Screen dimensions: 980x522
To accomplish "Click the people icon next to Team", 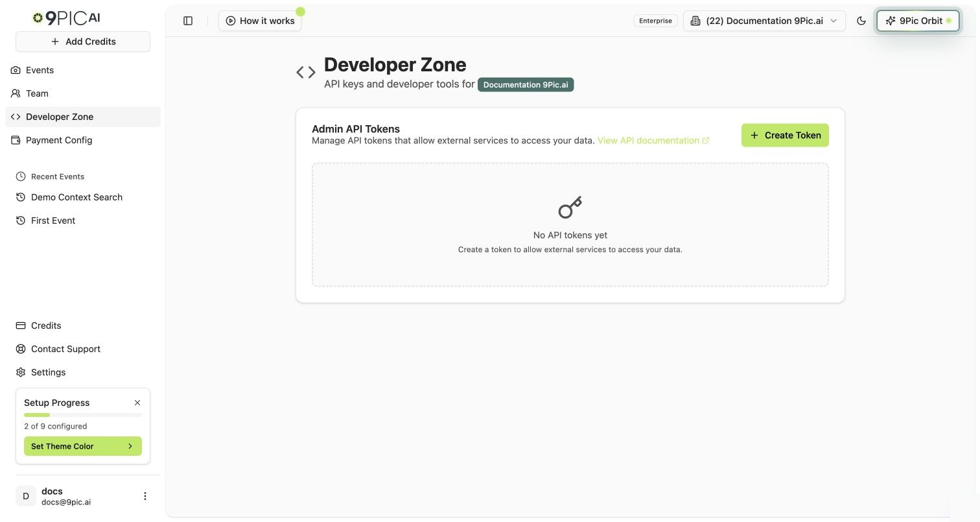I will click(x=16, y=93).
